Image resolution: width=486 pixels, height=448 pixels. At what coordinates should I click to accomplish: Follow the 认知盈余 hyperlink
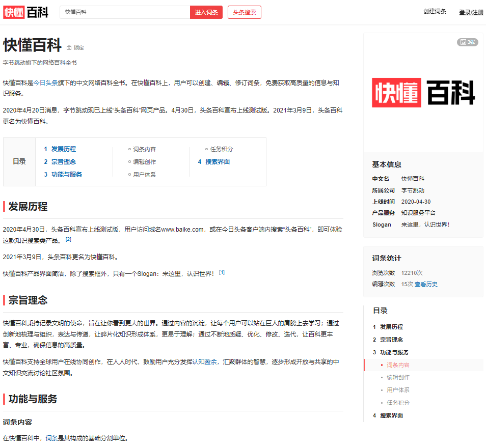206,362
